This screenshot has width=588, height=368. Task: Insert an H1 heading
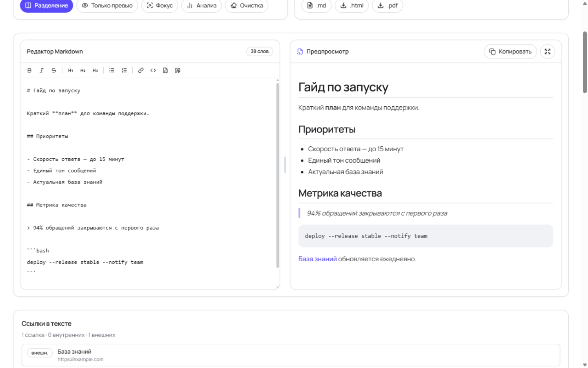click(x=71, y=70)
